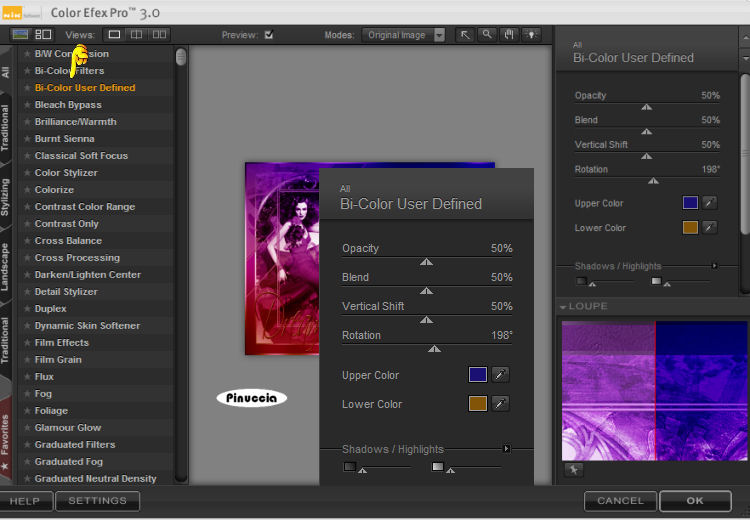Click the HELP button
This screenshot has height=520, width=750.
click(25, 501)
